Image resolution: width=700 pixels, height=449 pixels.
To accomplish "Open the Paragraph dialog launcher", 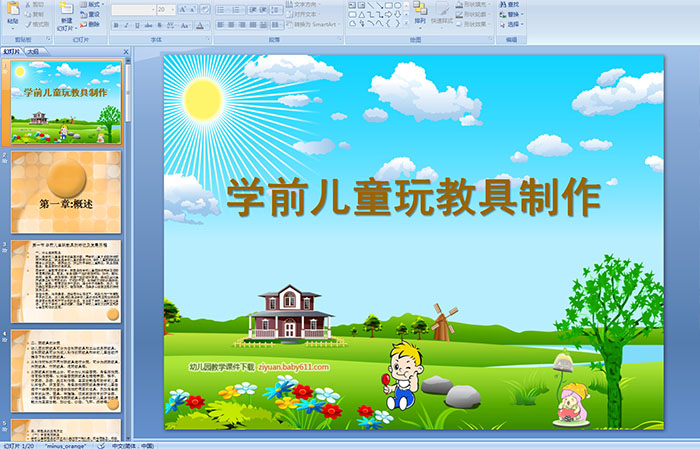I will click(x=340, y=39).
